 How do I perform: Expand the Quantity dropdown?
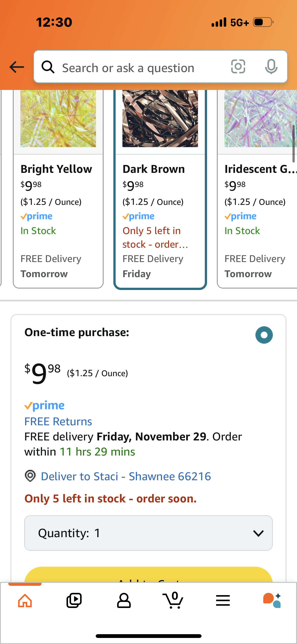click(x=148, y=533)
